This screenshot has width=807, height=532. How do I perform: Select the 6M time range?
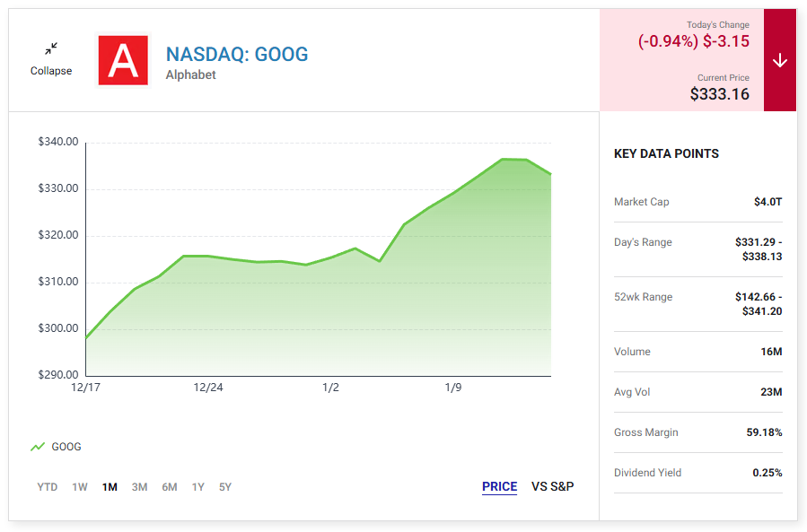click(170, 487)
